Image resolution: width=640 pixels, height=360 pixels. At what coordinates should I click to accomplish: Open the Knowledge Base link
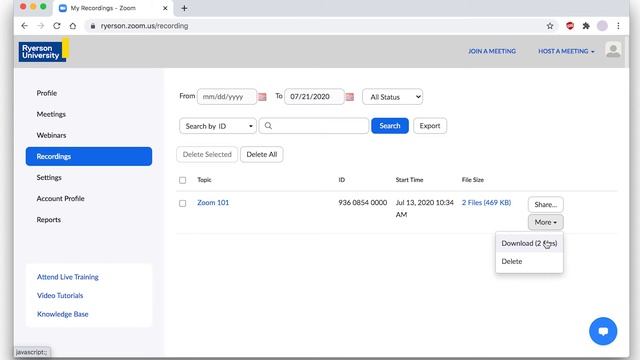(62, 314)
